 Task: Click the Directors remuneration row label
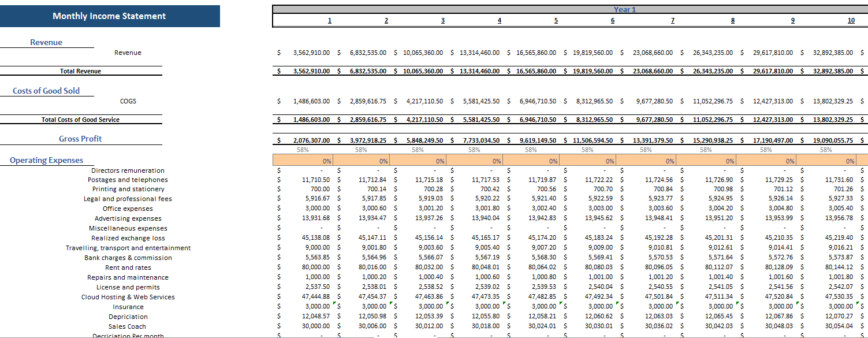(128, 170)
